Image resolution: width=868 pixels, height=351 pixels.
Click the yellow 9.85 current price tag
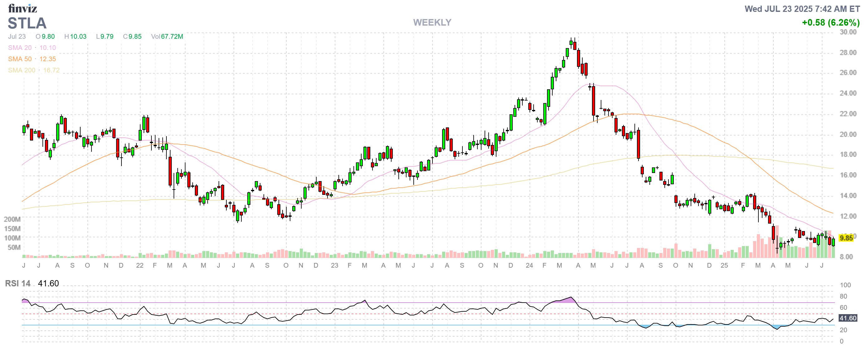846,238
